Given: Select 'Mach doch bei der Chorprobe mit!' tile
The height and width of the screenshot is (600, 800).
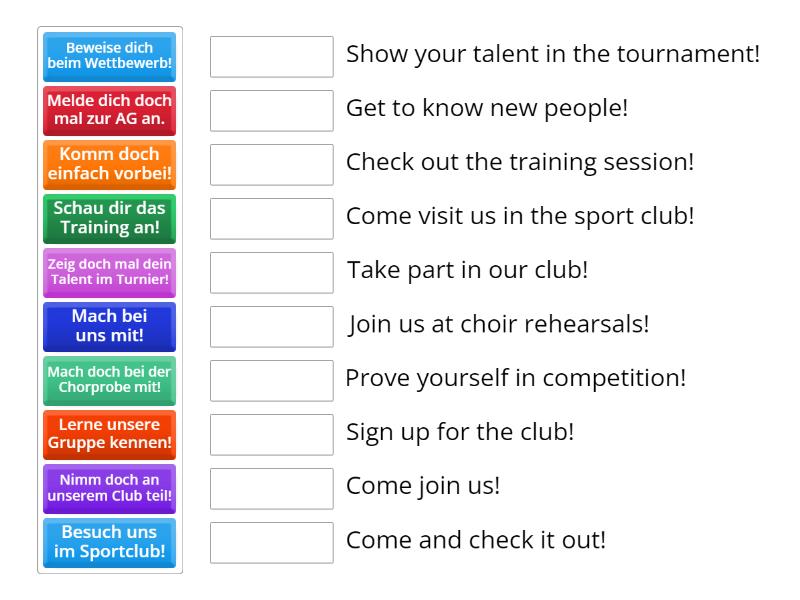Looking at the screenshot, I should pos(110,381).
